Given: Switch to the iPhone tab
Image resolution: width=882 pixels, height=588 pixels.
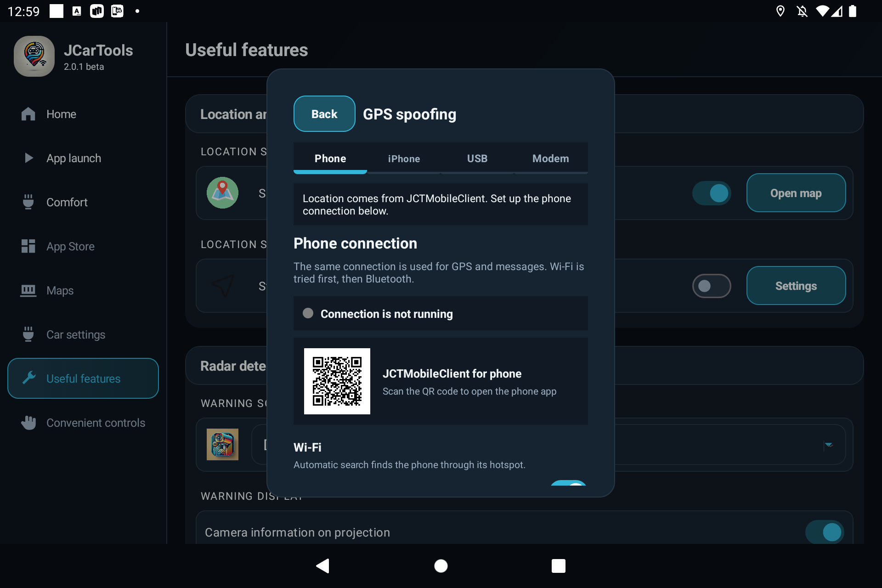Looking at the screenshot, I should [404, 158].
